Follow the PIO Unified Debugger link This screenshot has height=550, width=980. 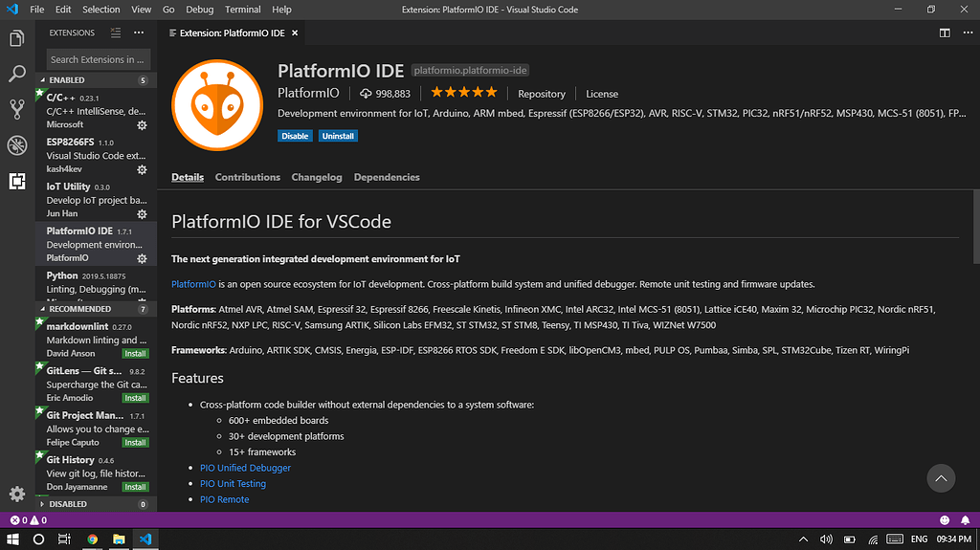(x=245, y=468)
